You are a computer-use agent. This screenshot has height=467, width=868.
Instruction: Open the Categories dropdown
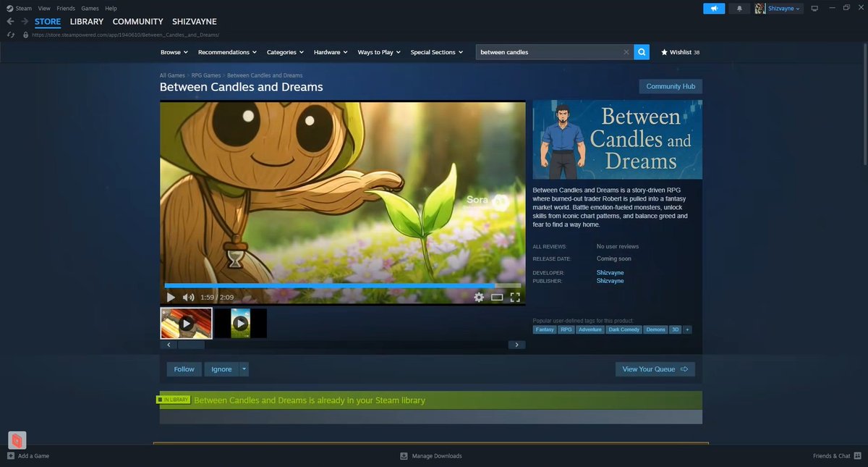coord(284,51)
